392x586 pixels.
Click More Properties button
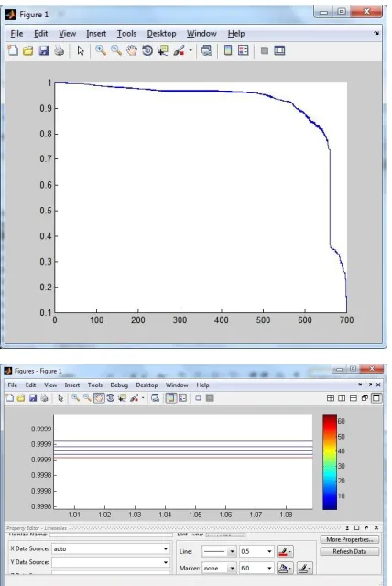(x=349, y=539)
